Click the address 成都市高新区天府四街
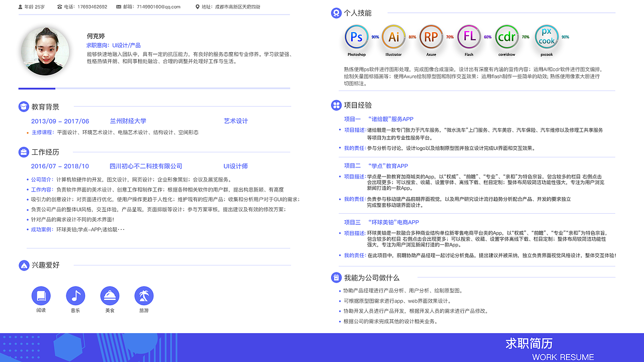 coord(238,7)
